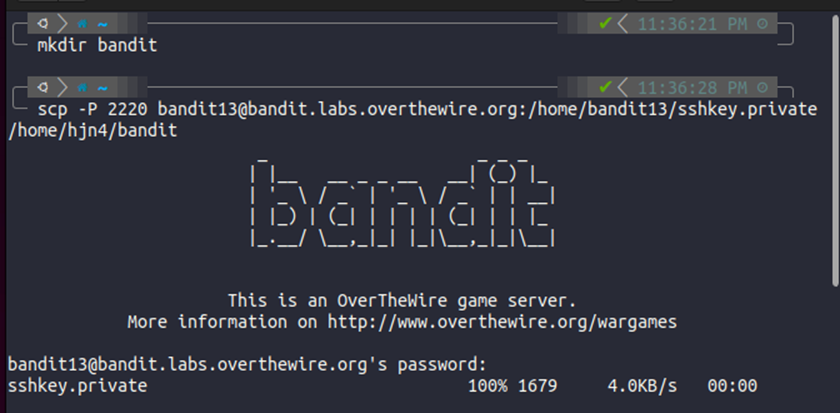
Task: Click the 'mkdir bandit' command text
Action: point(98,46)
